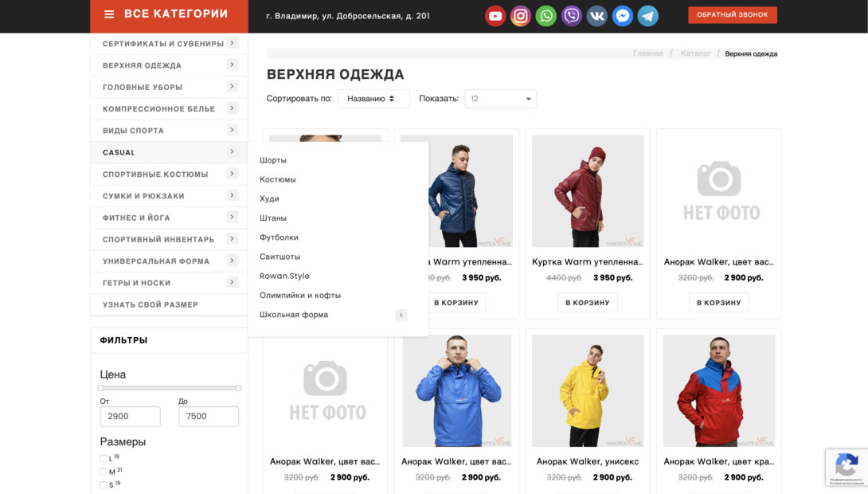Add top-row Анорак Walker to cart

click(718, 303)
